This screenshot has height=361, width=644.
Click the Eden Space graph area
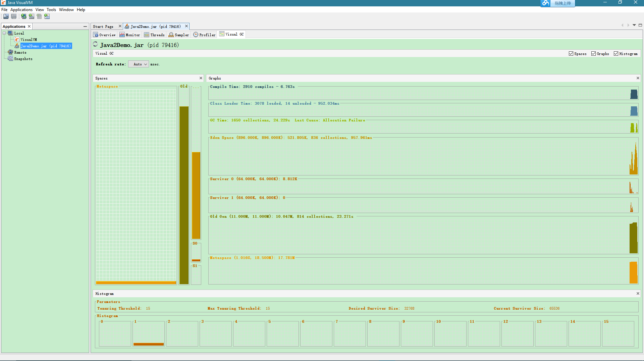423,157
